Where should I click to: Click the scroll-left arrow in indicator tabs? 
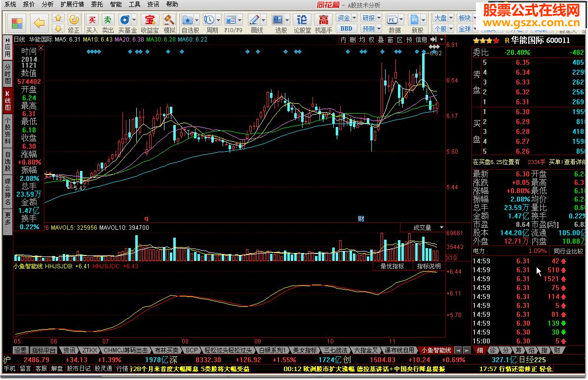458,350
